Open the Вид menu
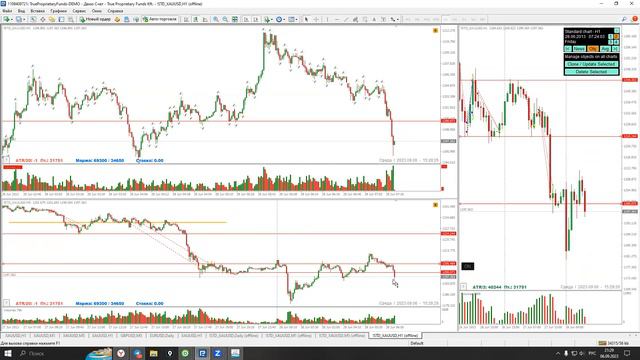 (22, 11)
